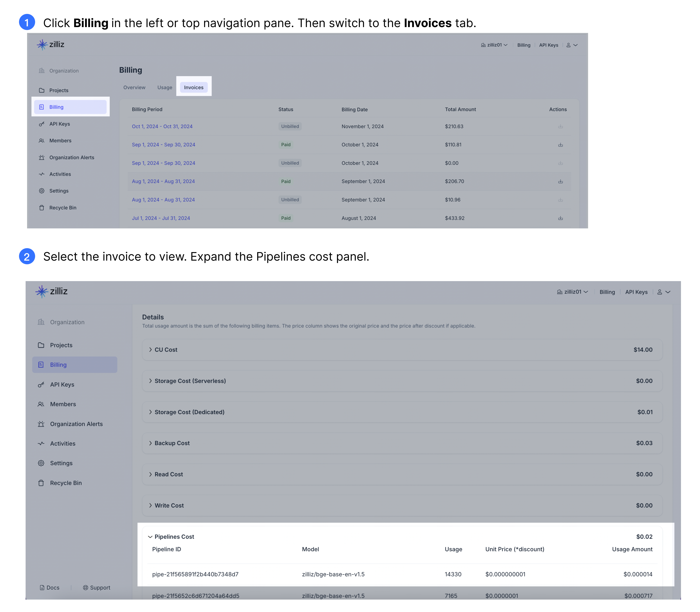Switch to the Invoices tab
The width and height of the screenshot is (700, 612).
point(193,88)
